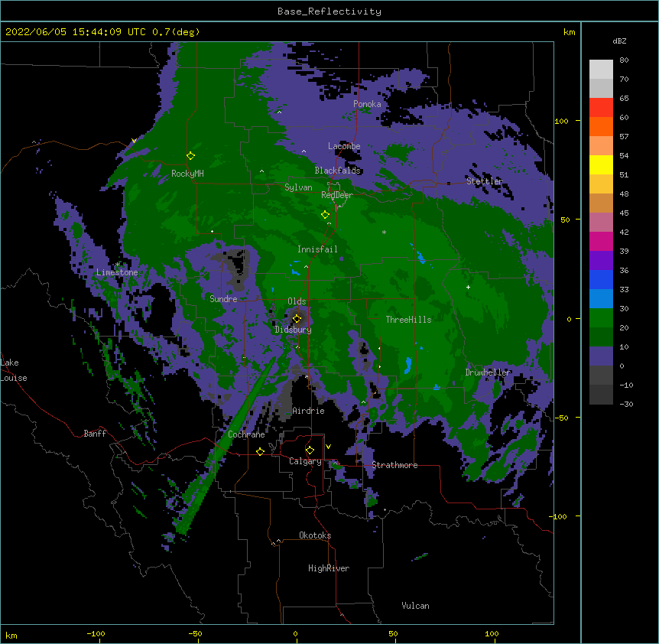Click the Vulcan city label

tap(415, 606)
